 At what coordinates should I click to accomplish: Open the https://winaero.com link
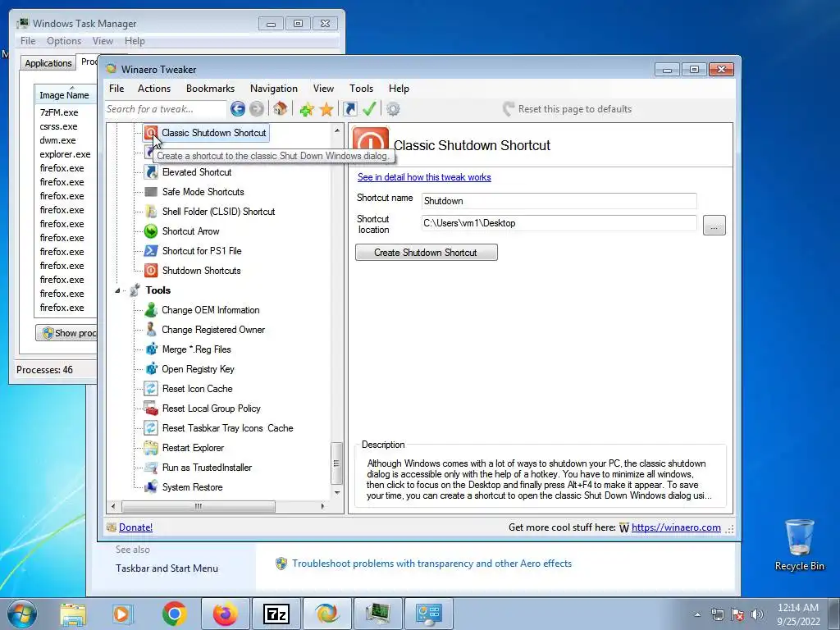(676, 527)
